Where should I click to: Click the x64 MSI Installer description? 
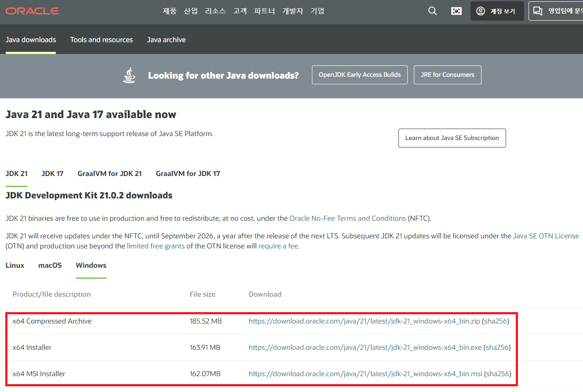[39, 374]
